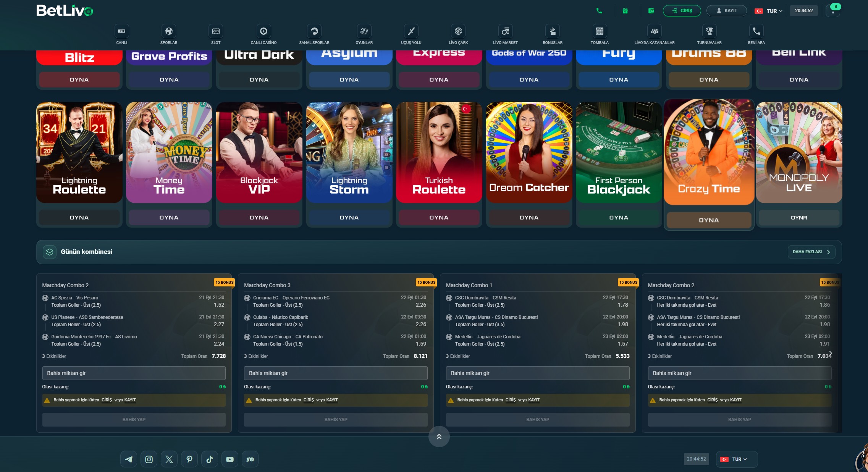
Task: Expand DAHA FAZLASI for more combos
Action: [811, 252]
